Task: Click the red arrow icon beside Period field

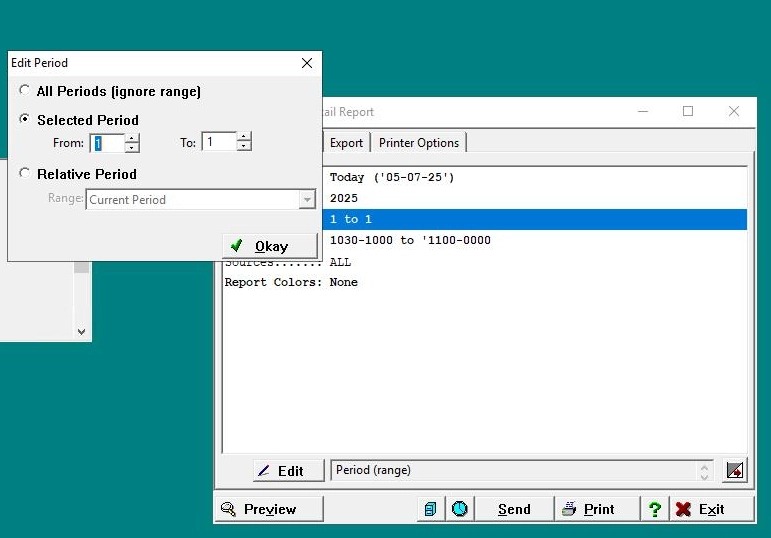Action: coord(735,470)
